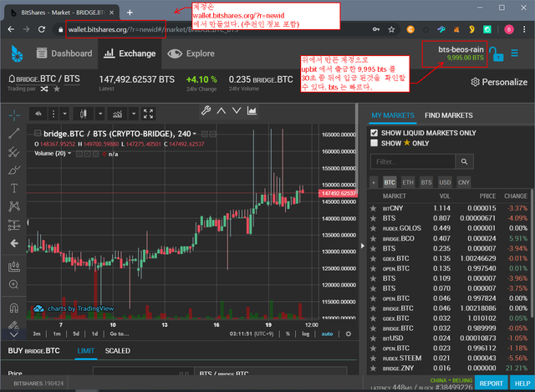
Task: Open the Dashboard page
Action: [x=64, y=53]
